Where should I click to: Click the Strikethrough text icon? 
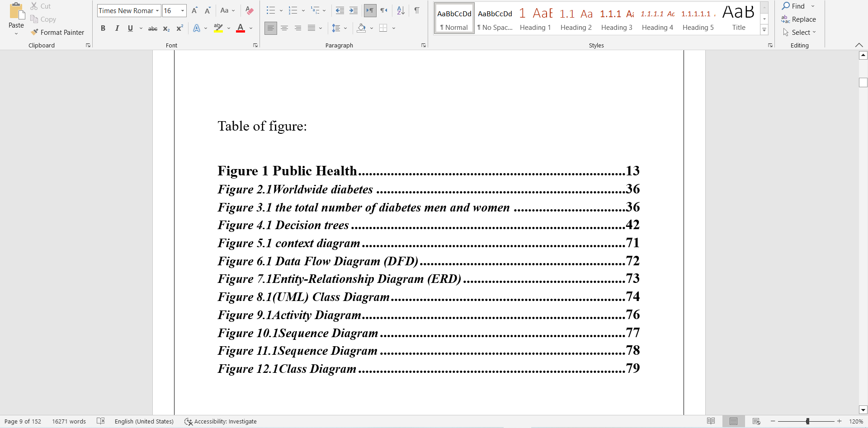coord(153,28)
